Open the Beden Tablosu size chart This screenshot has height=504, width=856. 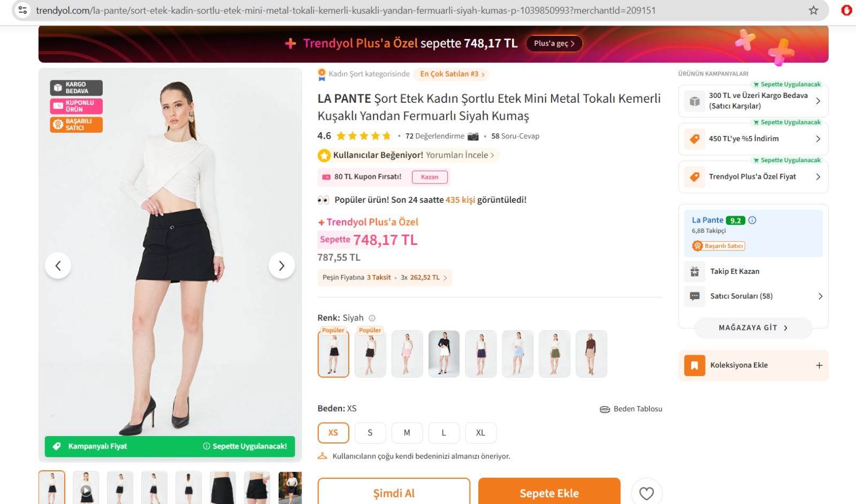(631, 409)
